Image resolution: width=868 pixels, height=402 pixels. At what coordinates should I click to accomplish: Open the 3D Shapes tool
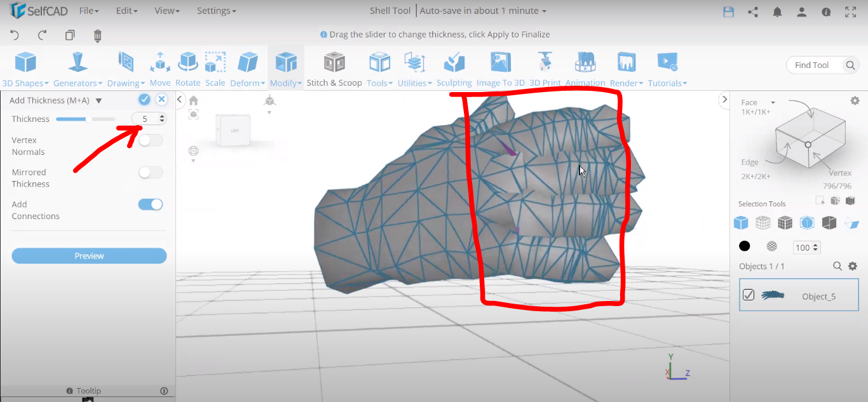click(x=25, y=69)
